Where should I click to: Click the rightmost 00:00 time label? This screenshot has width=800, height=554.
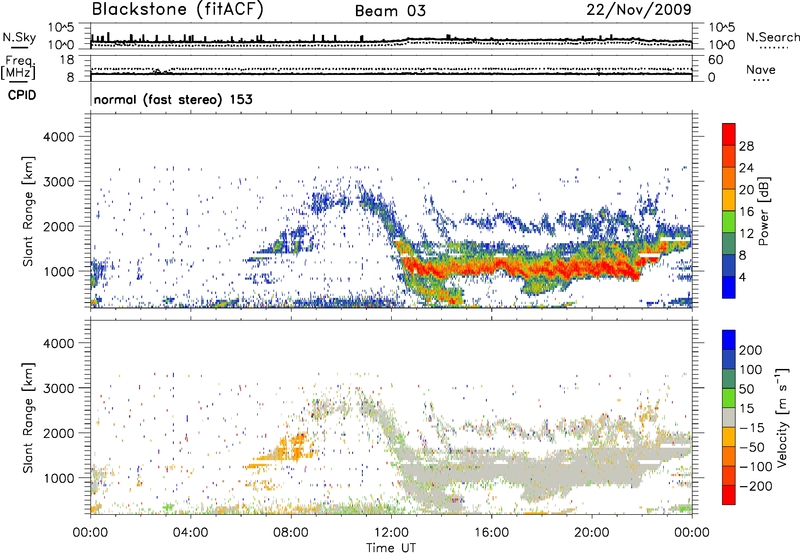pos(692,533)
